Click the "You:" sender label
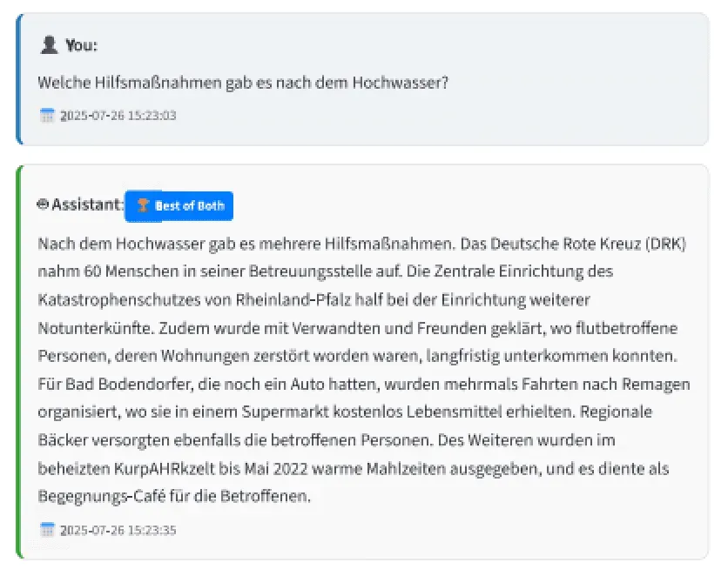Screen dimensions: 728x576 pos(82,45)
